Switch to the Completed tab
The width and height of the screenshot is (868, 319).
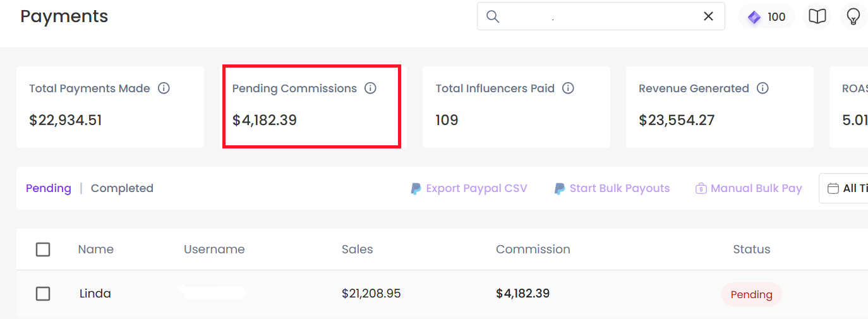[x=122, y=188]
